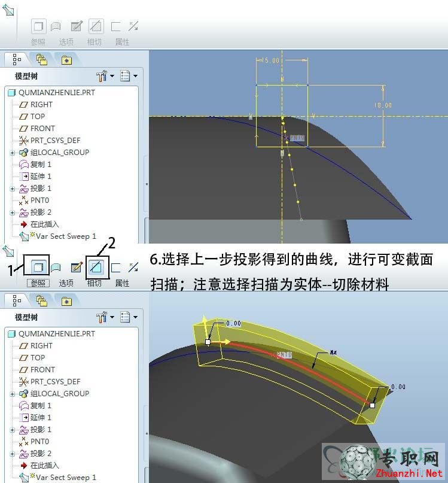Select FRONT datum plane in lower model tree
The image size is (448, 483).
[x=37, y=370]
